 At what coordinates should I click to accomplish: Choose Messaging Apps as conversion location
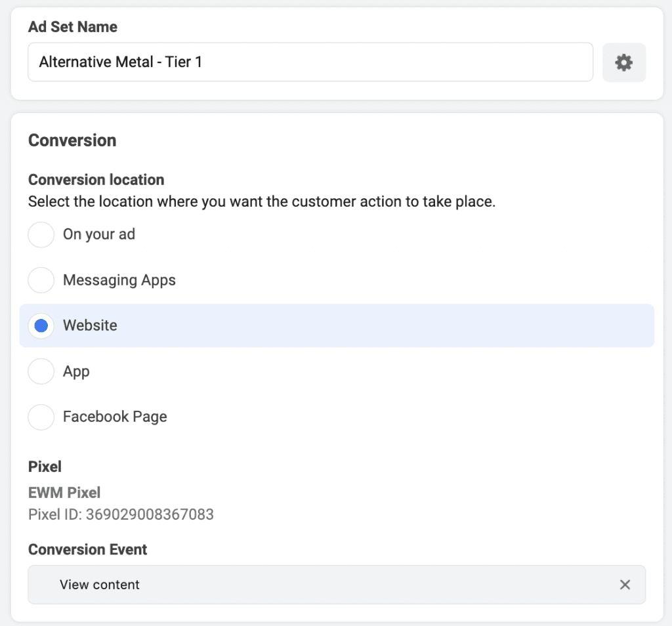[41, 280]
